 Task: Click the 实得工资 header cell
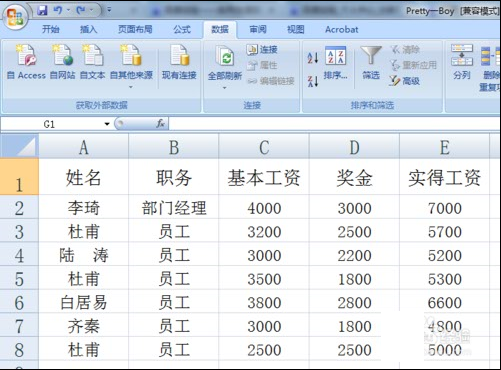(x=445, y=177)
